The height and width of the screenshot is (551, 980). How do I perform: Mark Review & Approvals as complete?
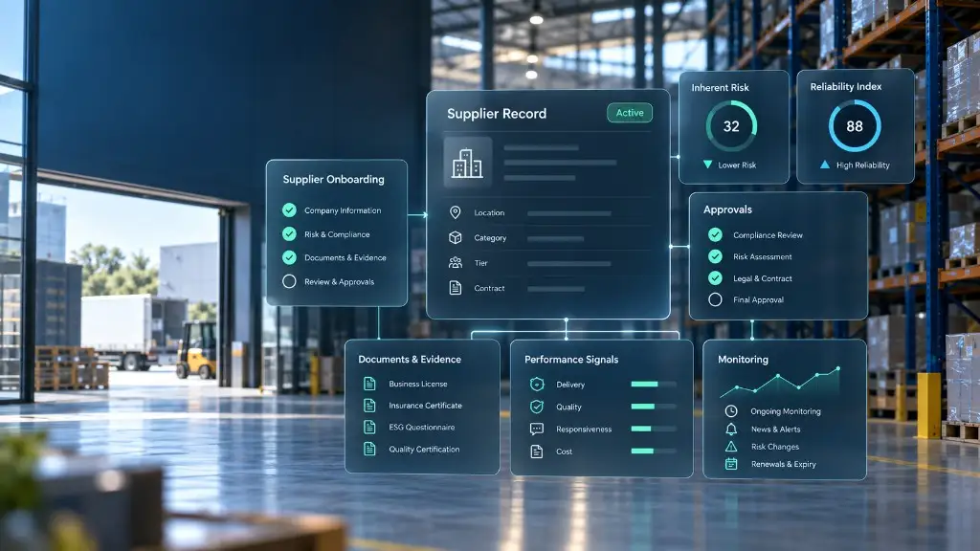289,281
